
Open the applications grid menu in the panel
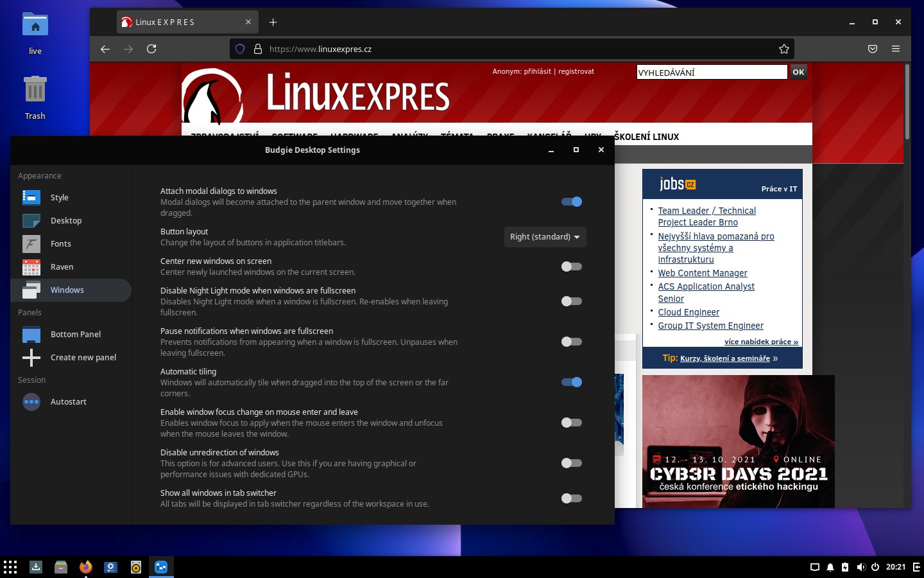(10, 567)
